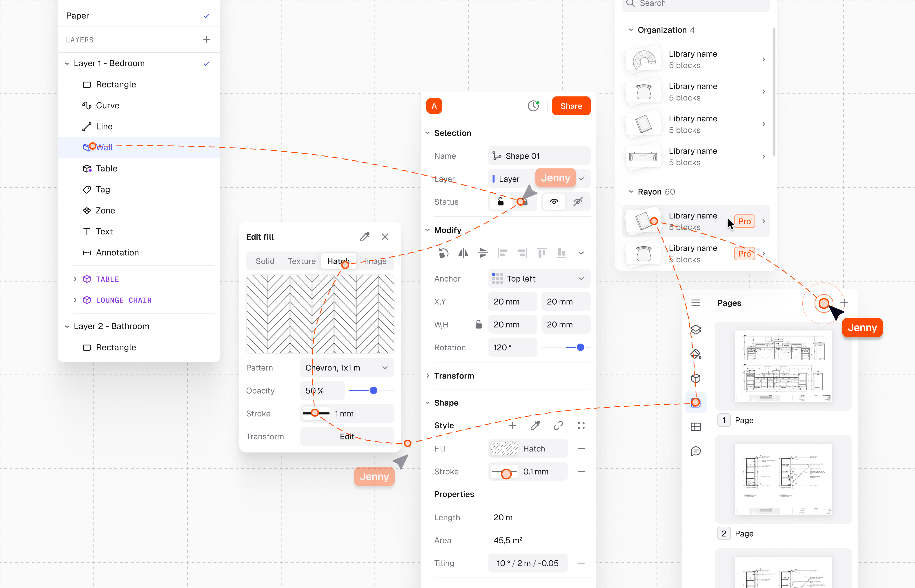Viewport: 915px width, 588px height.
Task: Click the layers stack icon in sidebar
Action: click(695, 330)
